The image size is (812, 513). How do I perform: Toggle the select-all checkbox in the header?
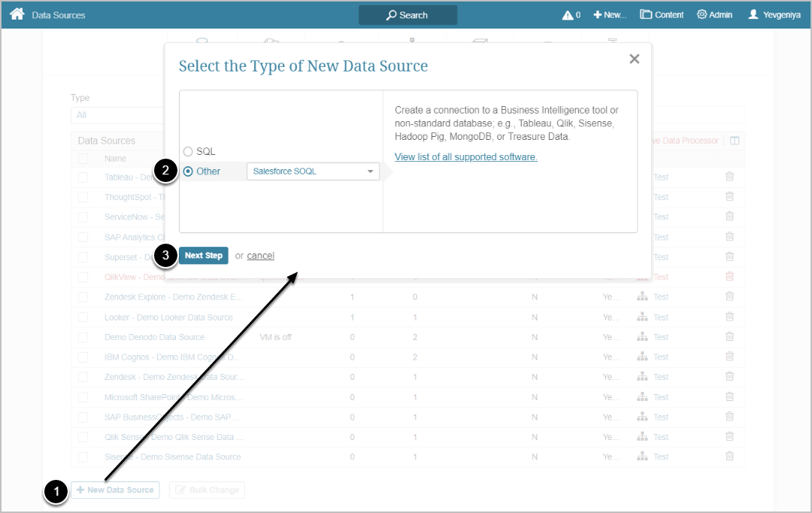(x=83, y=159)
